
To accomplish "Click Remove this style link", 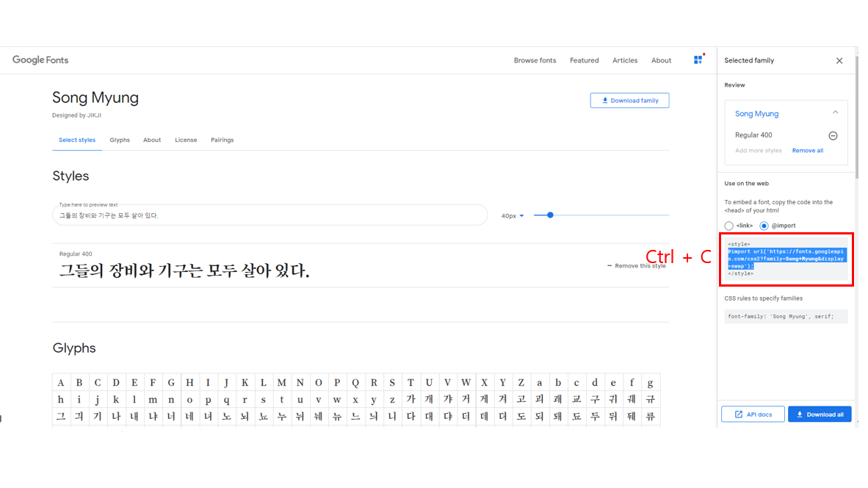I will 637,266.
